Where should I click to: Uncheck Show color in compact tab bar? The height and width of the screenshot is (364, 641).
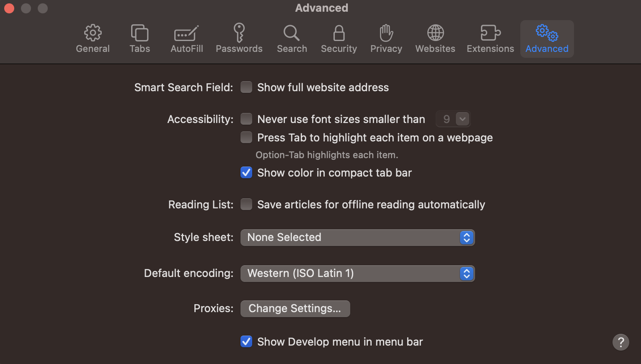click(246, 172)
